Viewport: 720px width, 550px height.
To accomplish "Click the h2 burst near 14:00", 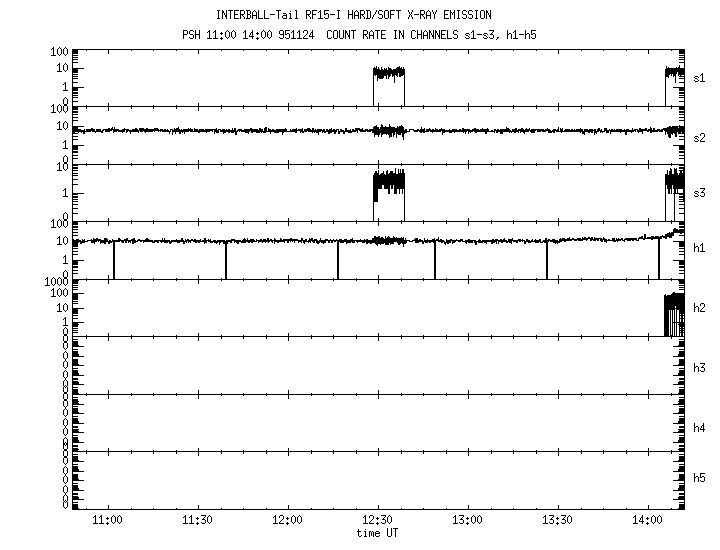I will pos(674,312).
